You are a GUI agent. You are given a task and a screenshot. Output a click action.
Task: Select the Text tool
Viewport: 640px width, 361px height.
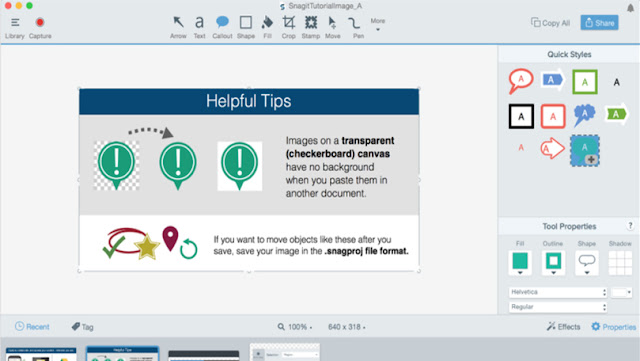click(x=200, y=28)
